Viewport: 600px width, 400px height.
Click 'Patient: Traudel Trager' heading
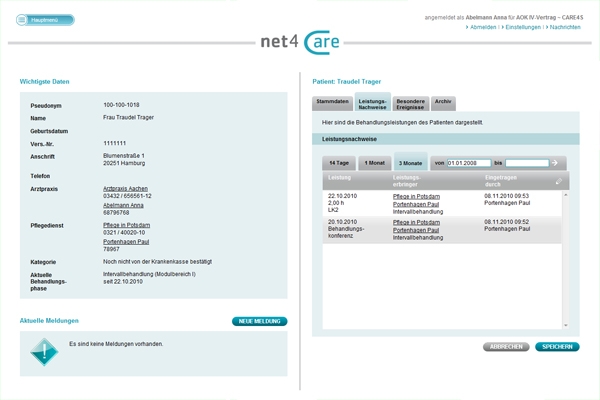347,82
